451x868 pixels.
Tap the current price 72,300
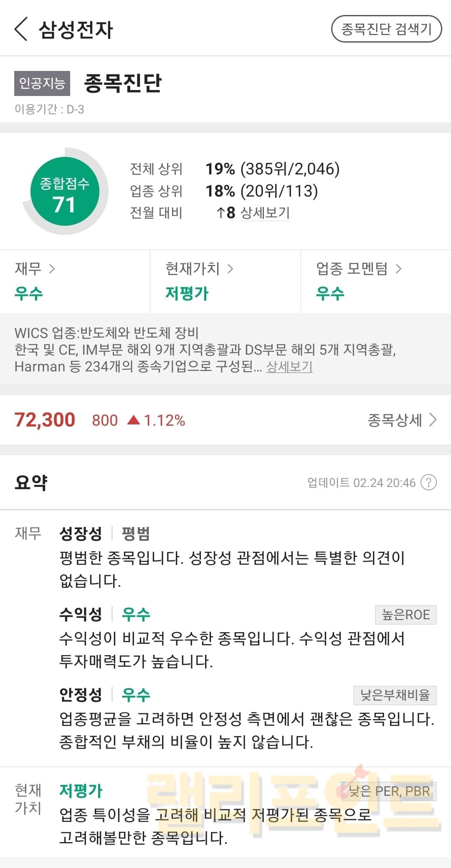tap(45, 420)
